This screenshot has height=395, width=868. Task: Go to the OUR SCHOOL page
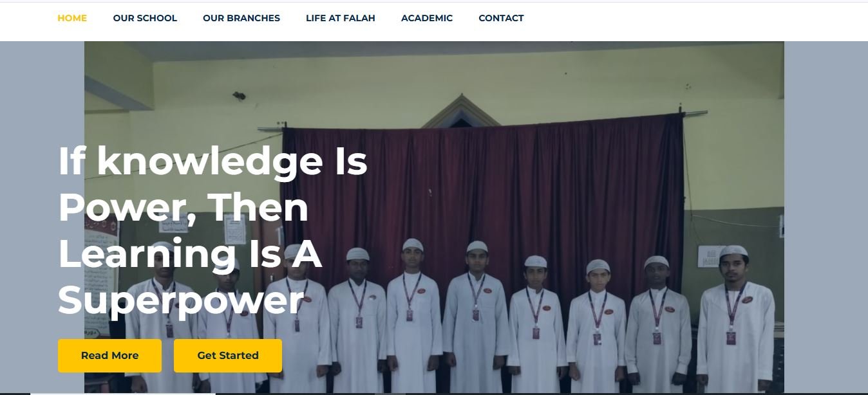pos(145,18)
